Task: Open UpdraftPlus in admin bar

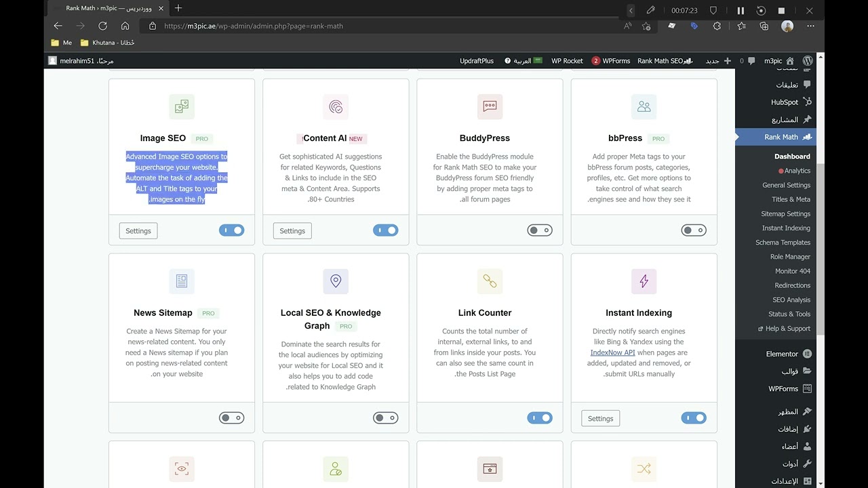Action: coord(477,60)
